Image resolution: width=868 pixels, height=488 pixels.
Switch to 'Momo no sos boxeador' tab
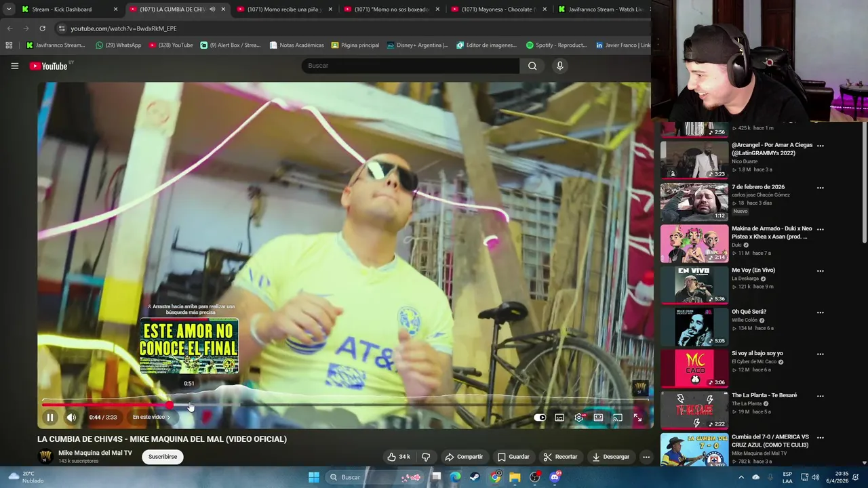pos(391,9)
